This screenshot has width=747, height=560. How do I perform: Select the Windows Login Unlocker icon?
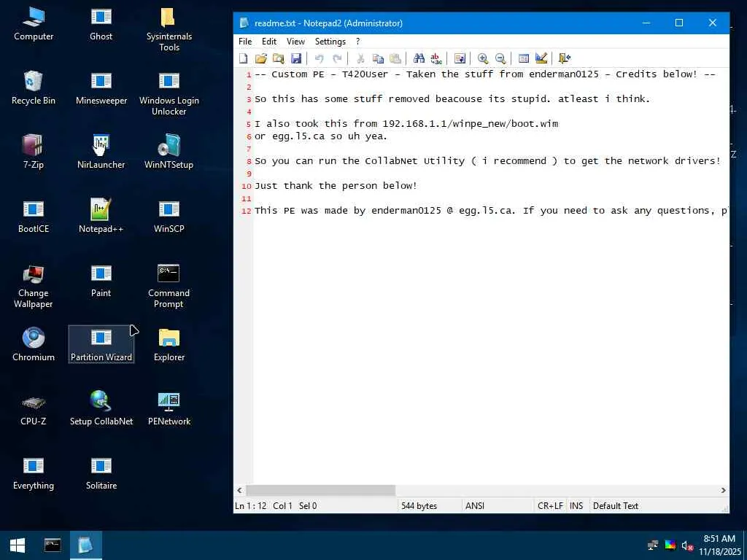(x=169, y=93)
